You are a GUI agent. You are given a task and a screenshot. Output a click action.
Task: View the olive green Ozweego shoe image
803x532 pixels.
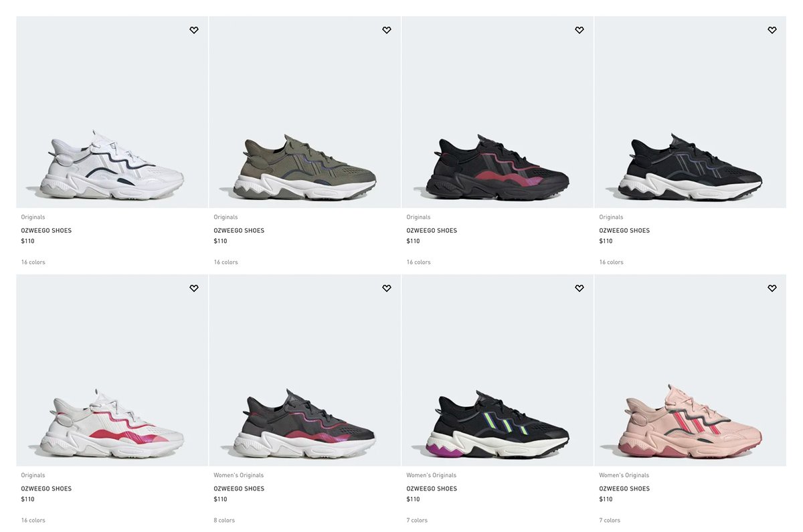[x=305, y=112]
